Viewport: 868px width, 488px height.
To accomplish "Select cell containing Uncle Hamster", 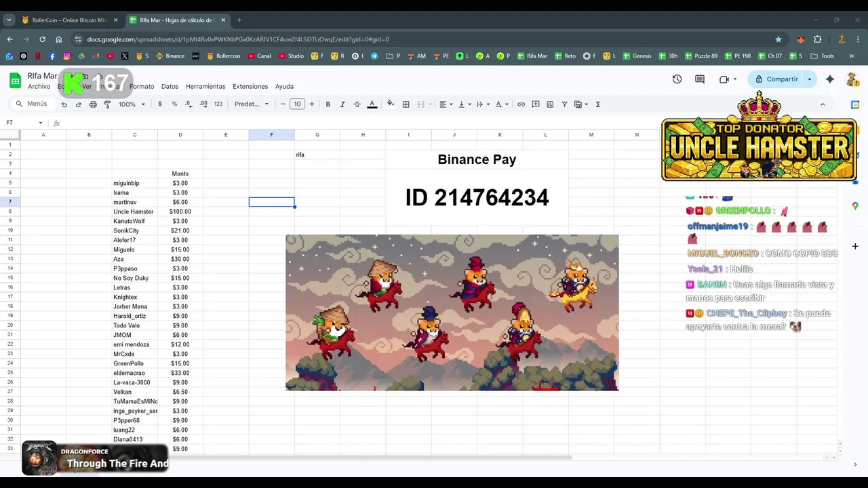I will pyautogui.click(x=134, y=211).
